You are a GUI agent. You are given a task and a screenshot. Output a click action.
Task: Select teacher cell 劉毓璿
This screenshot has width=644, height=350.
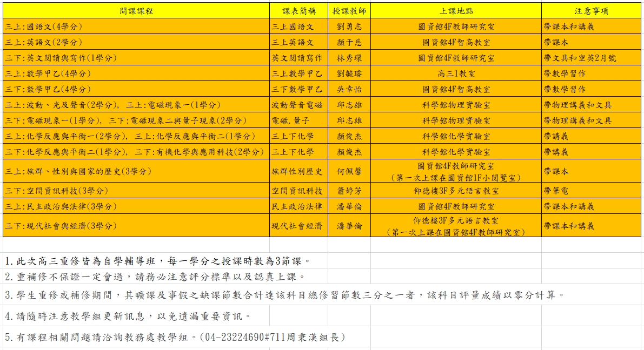point(349,73)
